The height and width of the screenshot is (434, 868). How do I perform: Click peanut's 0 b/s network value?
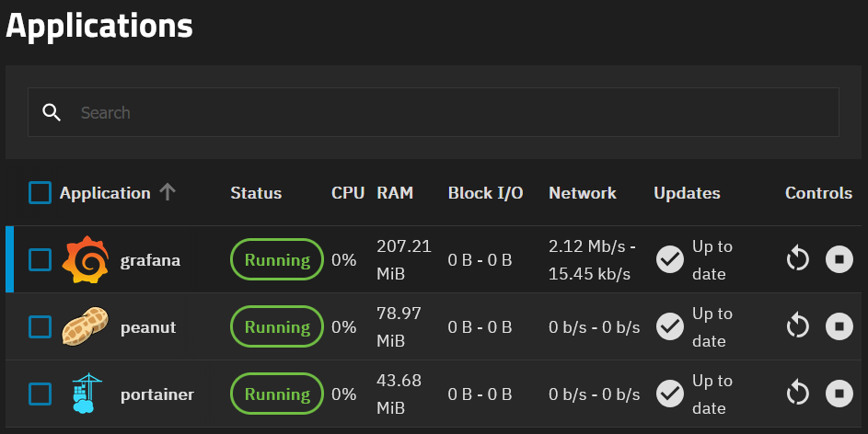coord(594,327)
